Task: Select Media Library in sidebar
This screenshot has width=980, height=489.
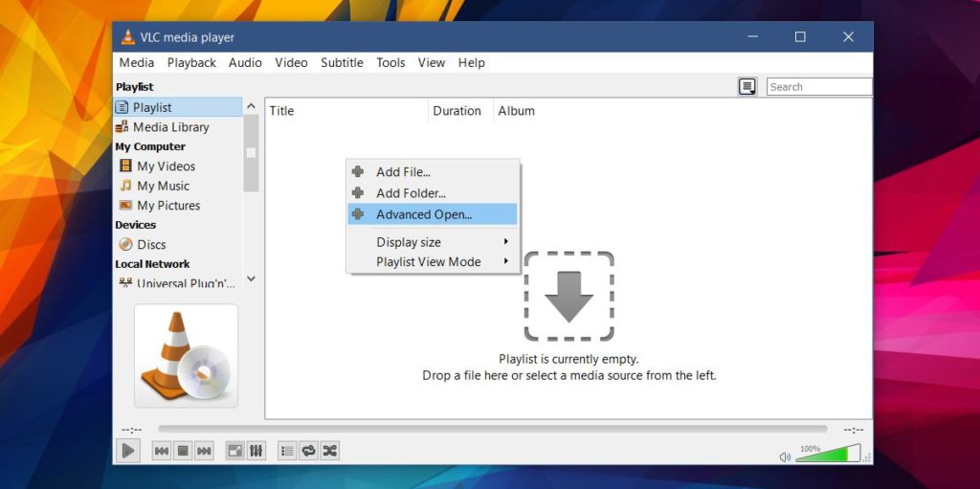Action: (178, 127)
